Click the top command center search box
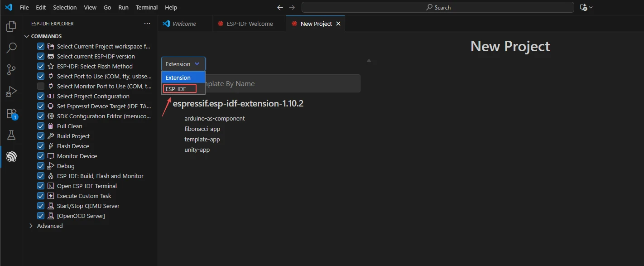The width and height of the screenshot is (644, 266). pos(438,7)
